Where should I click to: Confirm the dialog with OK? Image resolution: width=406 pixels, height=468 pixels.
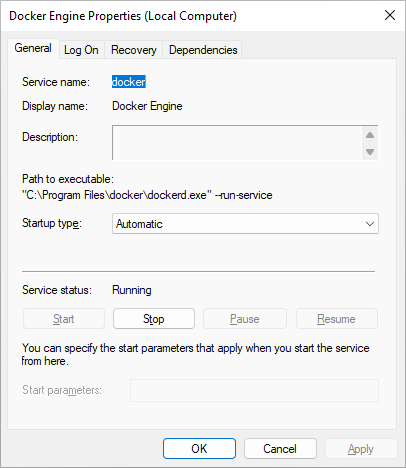[199, 449]
